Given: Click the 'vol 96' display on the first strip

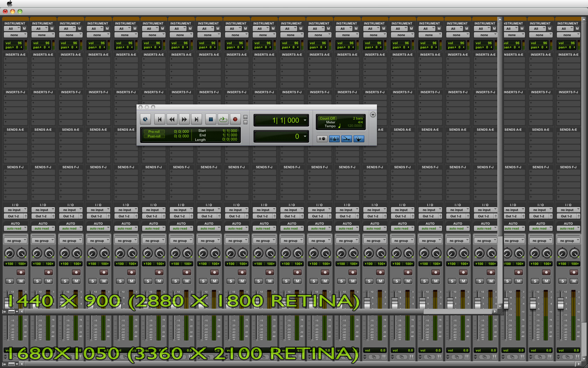Looking at the screenshot, I should click(14, 43).
